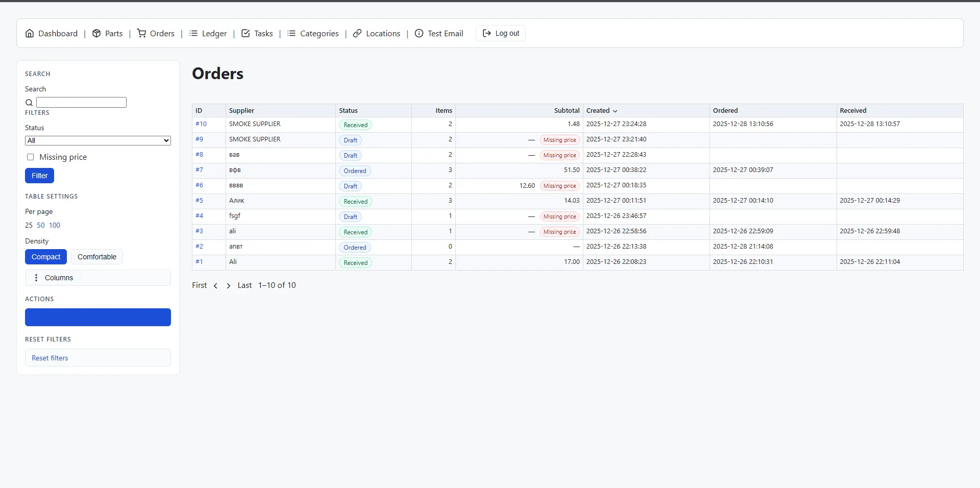Click Missing price badge of order #3
Screen dimensions: 980x488
559,232
